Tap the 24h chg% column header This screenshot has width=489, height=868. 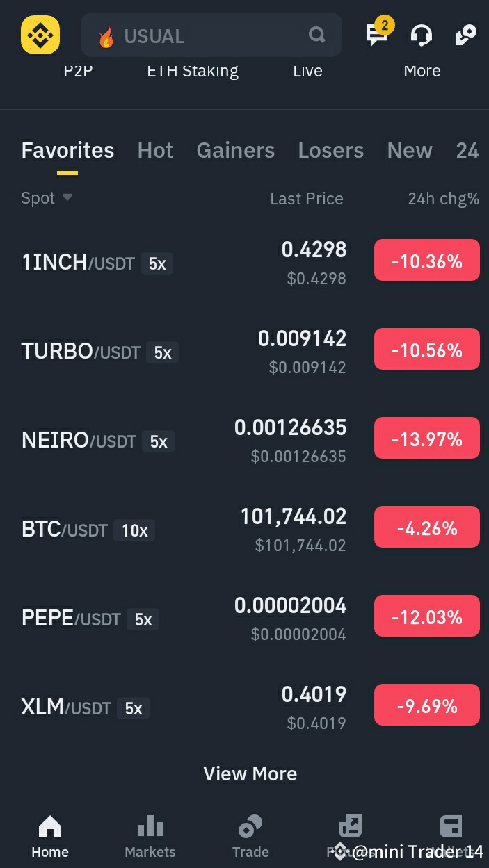[443, 198]
